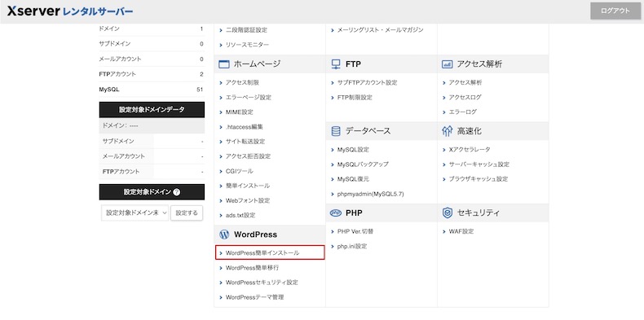Open アクセス制限 link
644x320 pixels.
(242, 82)
